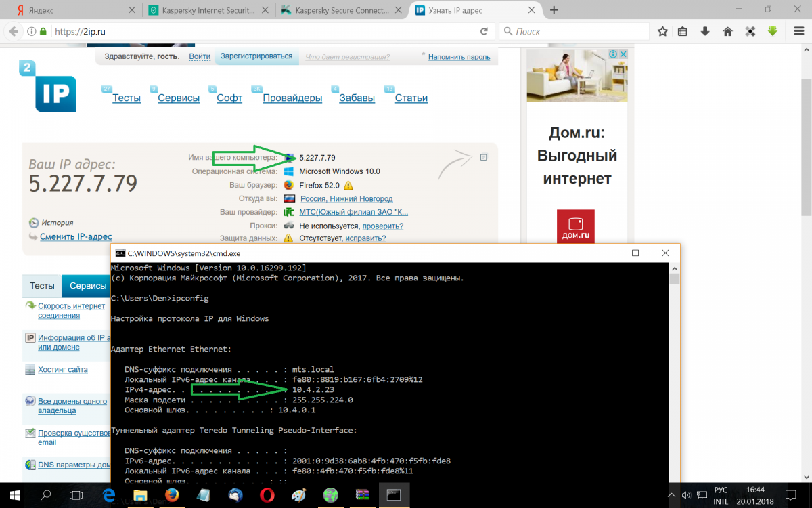Open the Софт navigation item
Screen dimensions: 812x508
click(229, 98)
